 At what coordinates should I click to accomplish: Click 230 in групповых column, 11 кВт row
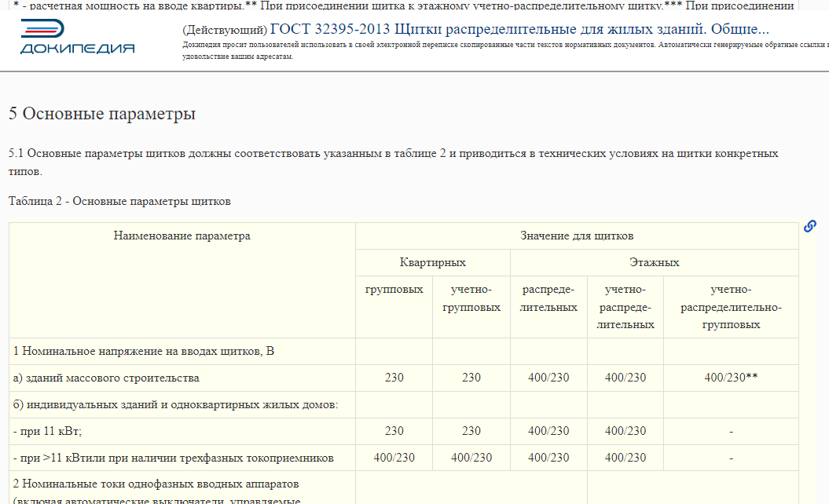[x=394, y=431]
